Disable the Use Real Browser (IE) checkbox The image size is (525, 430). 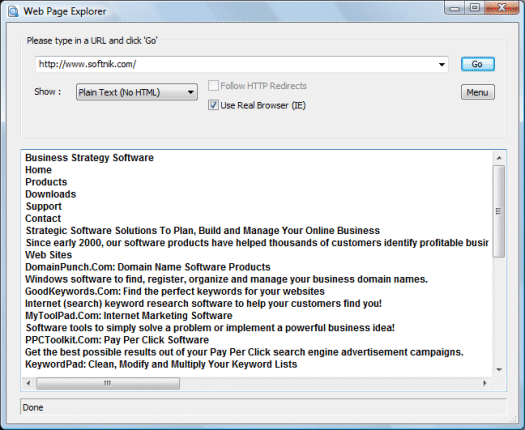[213, 105]
